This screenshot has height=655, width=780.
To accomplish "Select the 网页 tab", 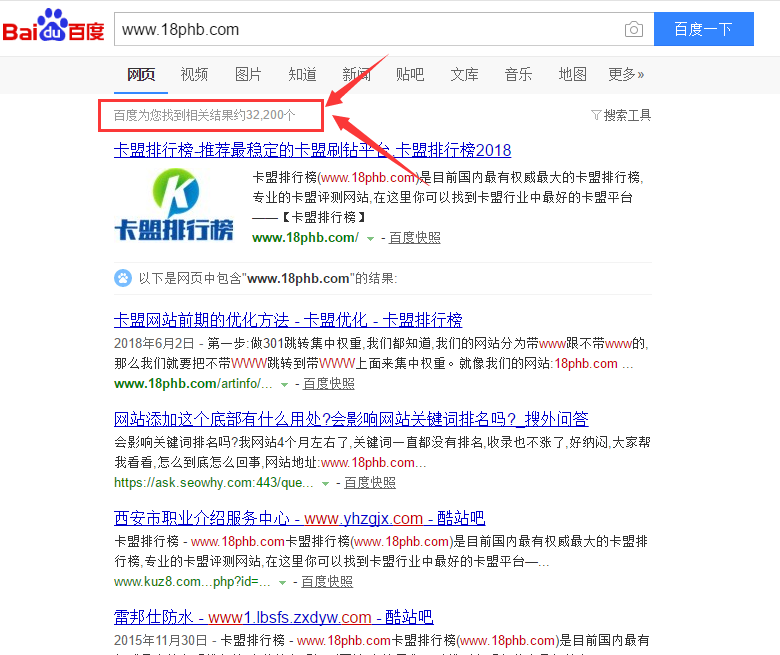I will pos(141,75).
